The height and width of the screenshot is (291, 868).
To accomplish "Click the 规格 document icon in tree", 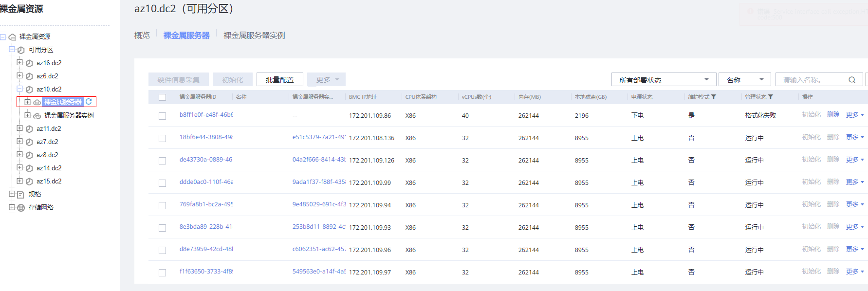I will 21,195.
